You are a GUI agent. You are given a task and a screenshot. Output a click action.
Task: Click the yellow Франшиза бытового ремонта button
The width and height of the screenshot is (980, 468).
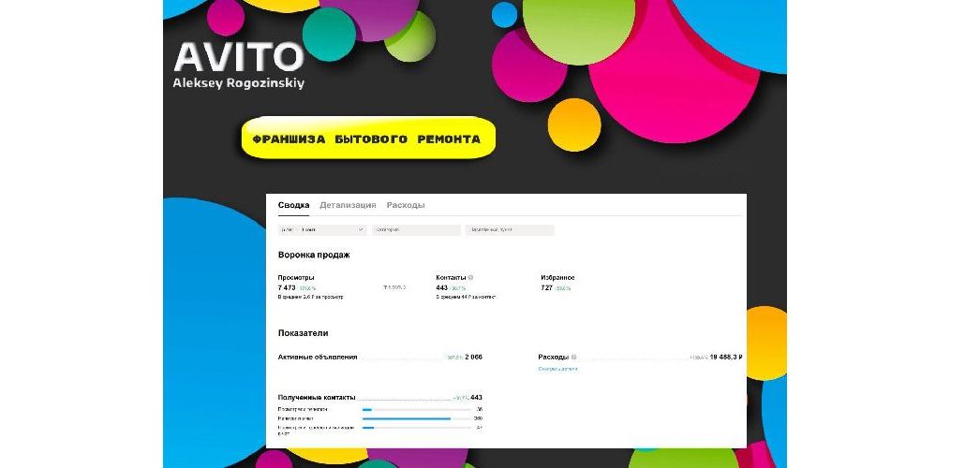click(x=368, y=138)
